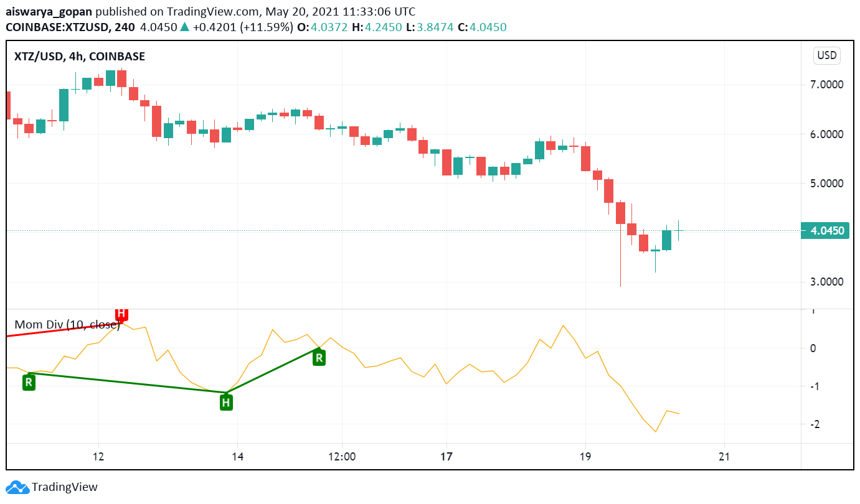Viewport: 860px width, 504px height.
Task: Click the TradingView cloud logo icon
Action: 17,487
